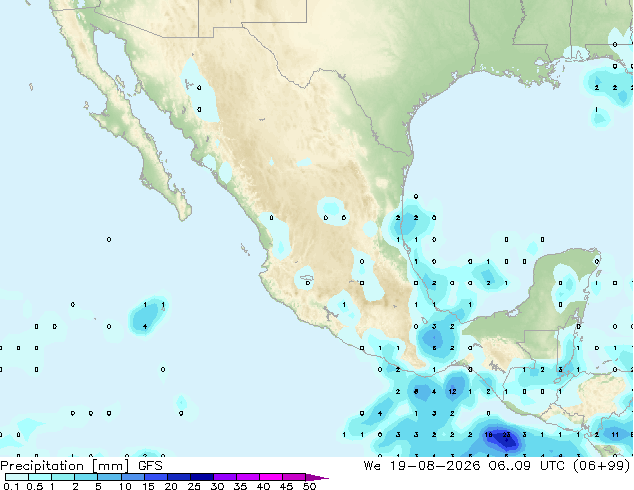Click the 0.1–0.5 mm legend color swatch
The image size is (634, 490).
coord(17,477)
